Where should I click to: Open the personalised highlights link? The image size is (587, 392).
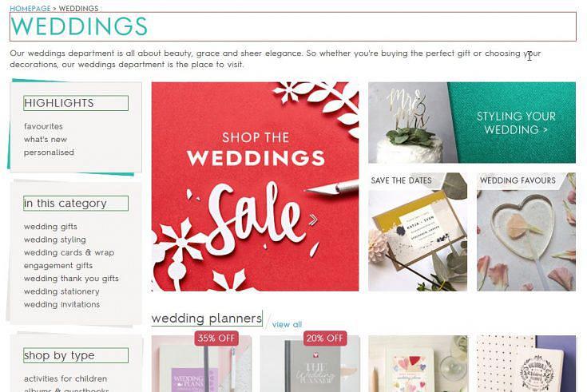point(49,152)
